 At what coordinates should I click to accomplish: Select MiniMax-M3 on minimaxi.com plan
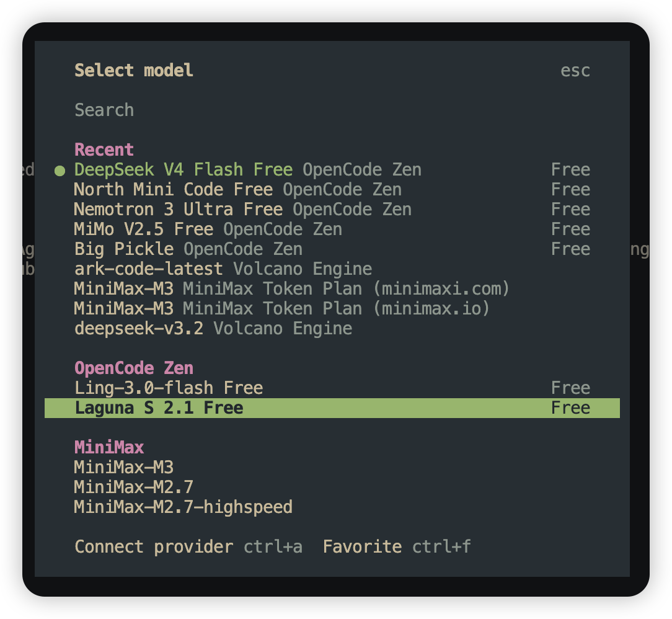(332, 288)
